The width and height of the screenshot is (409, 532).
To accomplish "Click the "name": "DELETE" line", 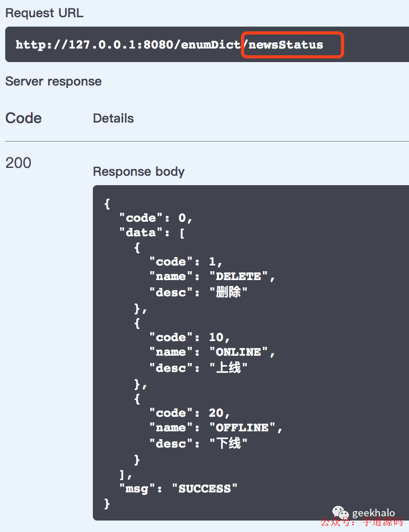I will tap(212, 276).
